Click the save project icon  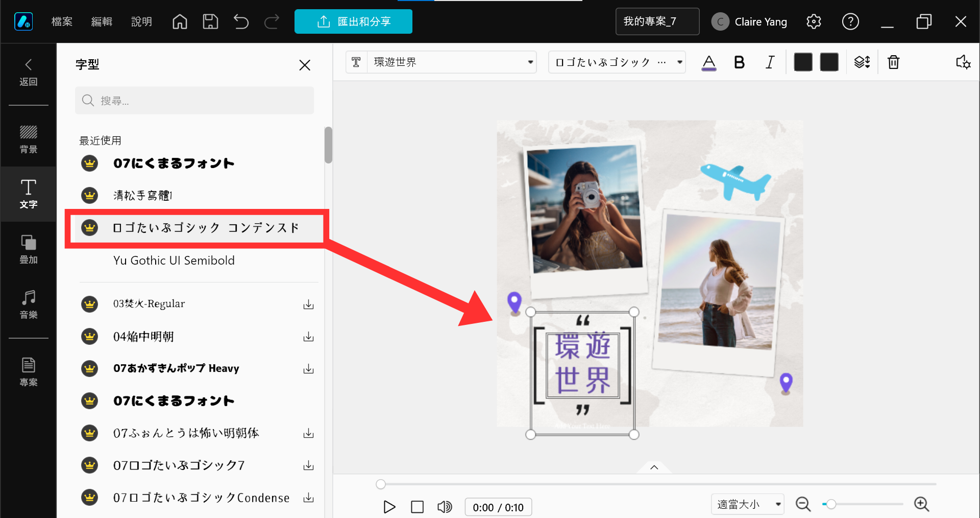point(210,21)
